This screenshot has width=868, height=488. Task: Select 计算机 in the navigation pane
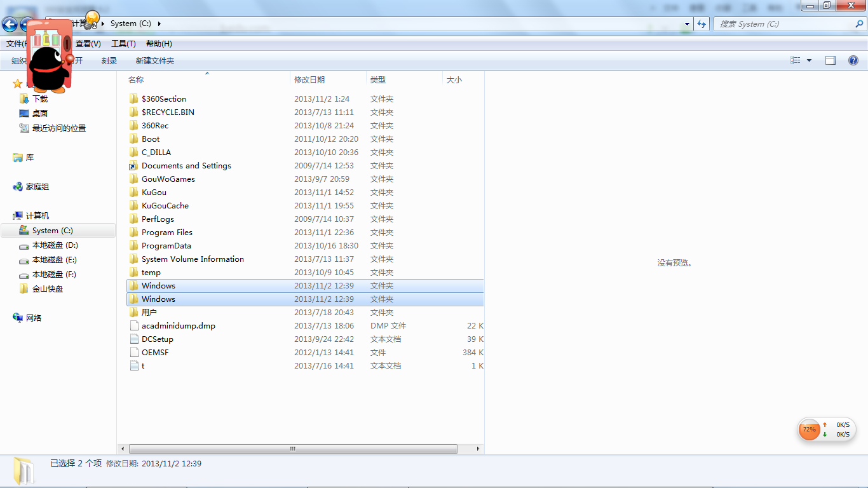37,215
